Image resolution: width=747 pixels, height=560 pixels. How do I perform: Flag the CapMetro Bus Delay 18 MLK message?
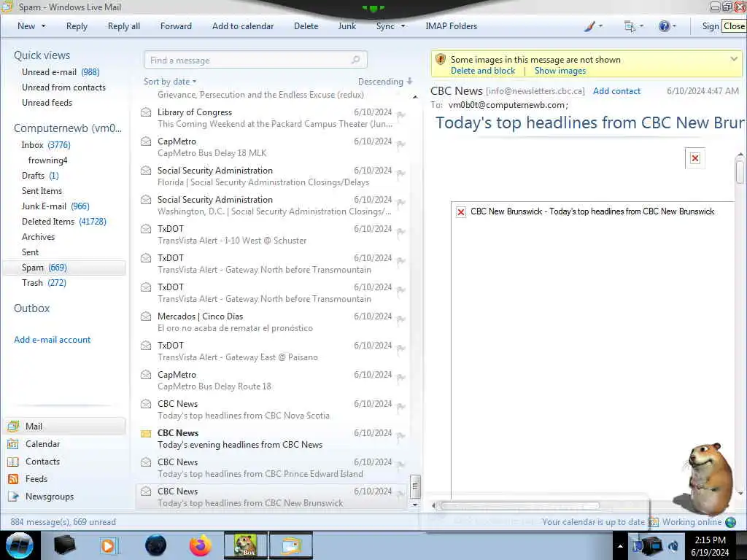(x=400, y=144)
